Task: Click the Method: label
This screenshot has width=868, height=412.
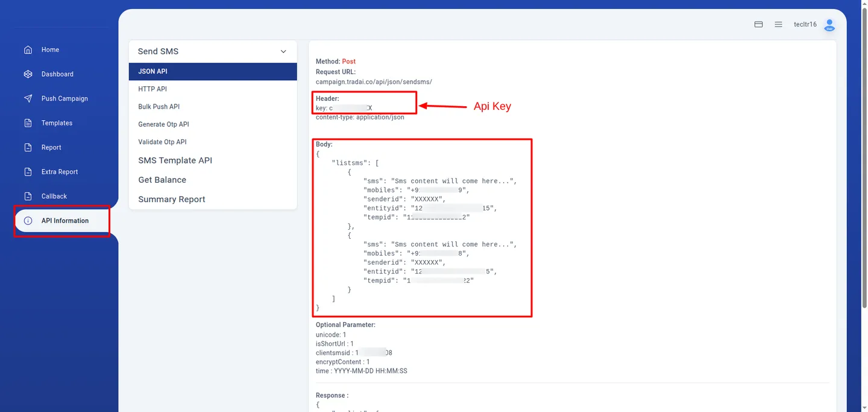Action: [328, 62]
